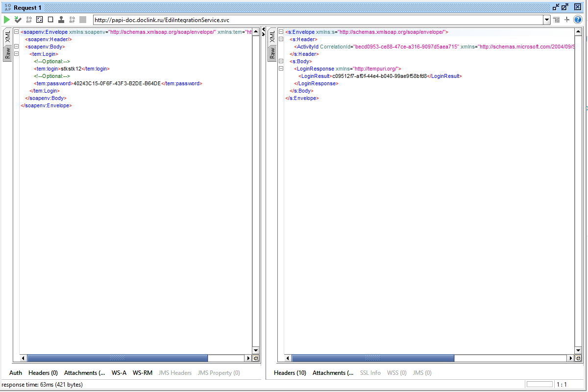The image size is (588, 392).
Task: Close the Request 1 window
Action: (578, 7)
